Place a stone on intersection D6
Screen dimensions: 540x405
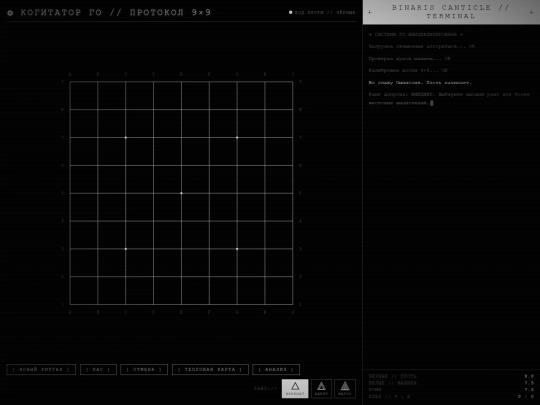click(x=154, y=165)
